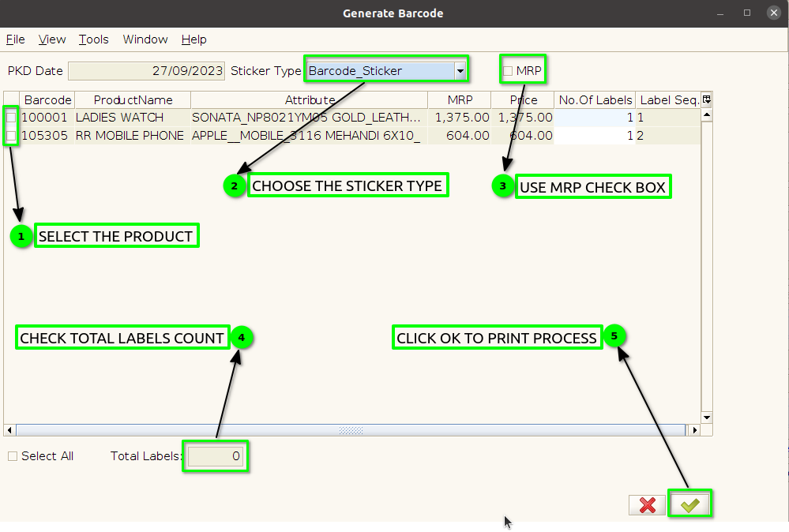This screenshot has height=532, width=789.
Task: Tick the checkbox for RR MOBILE PHONE row
Action: (11, 136)
